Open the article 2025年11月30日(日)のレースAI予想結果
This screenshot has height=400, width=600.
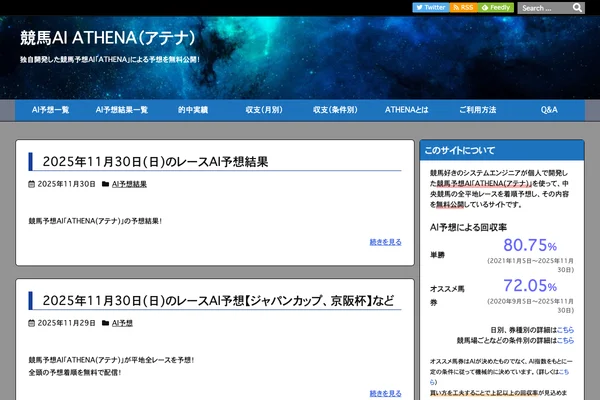(x=155, y=162)
